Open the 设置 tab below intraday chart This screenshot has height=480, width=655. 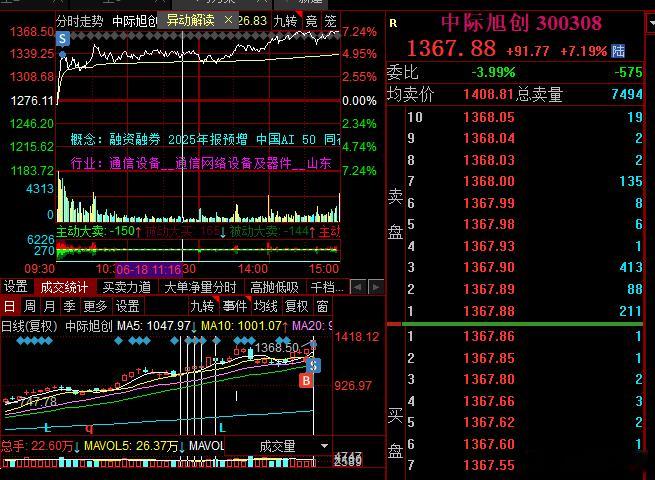[x=16, y=287]
